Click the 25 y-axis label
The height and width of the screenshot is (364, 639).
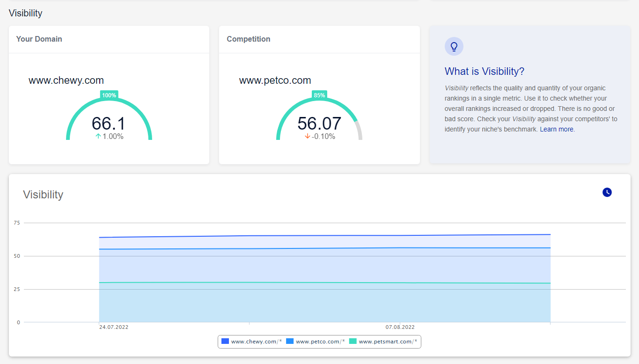pos(17,289)
